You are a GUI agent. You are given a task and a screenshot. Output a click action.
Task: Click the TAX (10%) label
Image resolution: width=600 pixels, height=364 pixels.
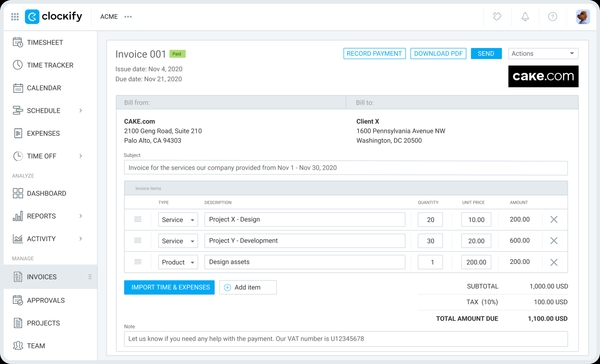click(482, 302)
